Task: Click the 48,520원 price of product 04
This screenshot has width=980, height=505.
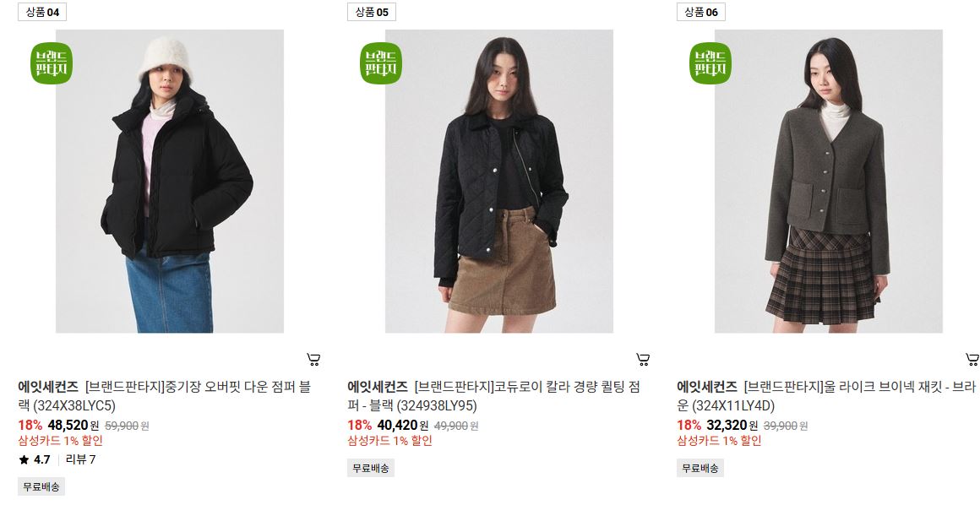Action: click(73, 426)
